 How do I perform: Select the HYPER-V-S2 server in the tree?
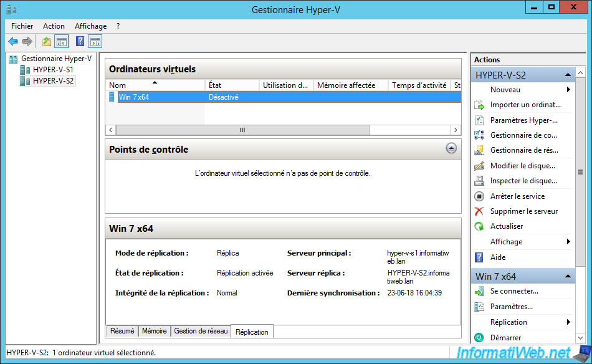pos(52,81)
